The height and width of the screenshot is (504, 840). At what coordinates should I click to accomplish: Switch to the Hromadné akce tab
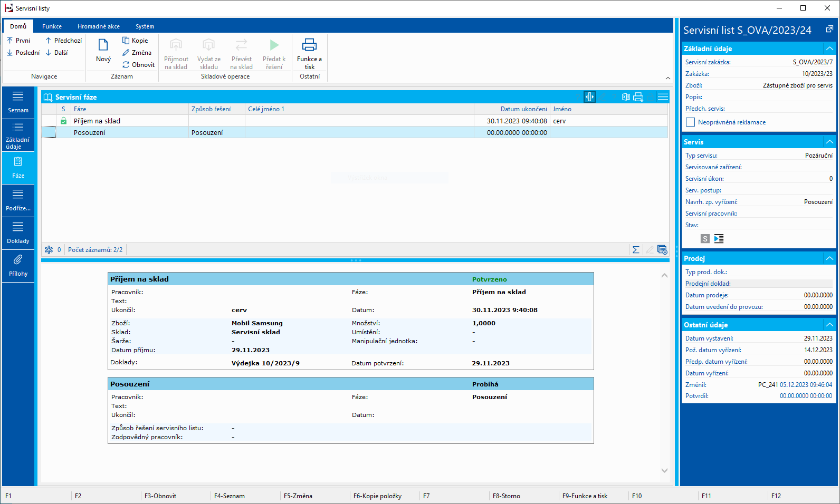tap(99, 26)
